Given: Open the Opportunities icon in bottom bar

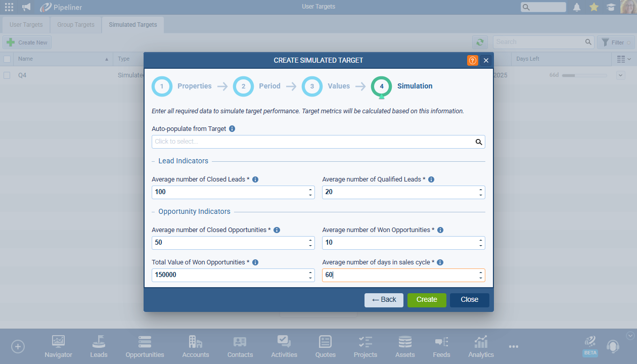Looking at the screenshot, I should [x=145, y=347].
